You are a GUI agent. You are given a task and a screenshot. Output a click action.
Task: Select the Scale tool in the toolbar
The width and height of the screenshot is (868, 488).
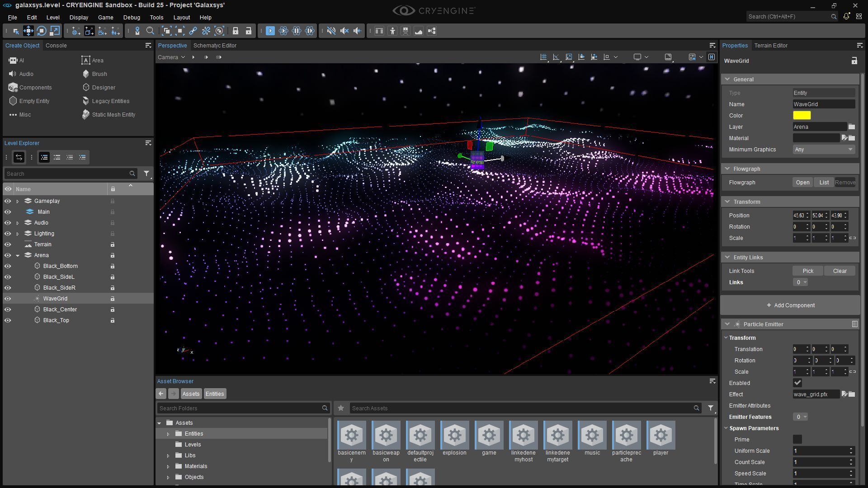[55, 31]
